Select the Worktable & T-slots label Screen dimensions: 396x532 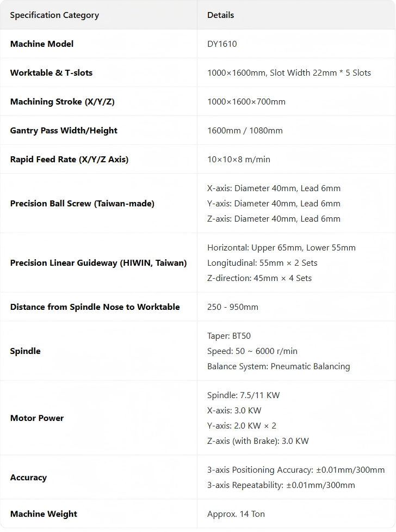[51, 73]
